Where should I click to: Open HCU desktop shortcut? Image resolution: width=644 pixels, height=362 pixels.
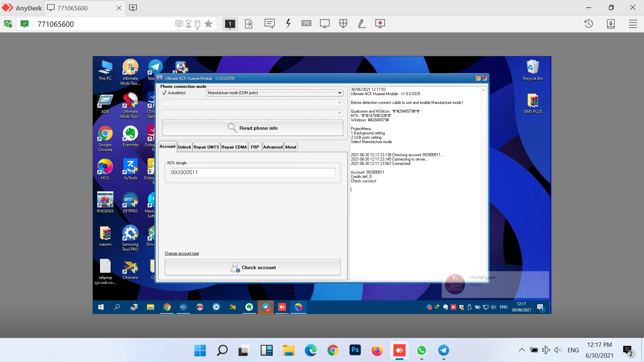[x=105, y=170]
